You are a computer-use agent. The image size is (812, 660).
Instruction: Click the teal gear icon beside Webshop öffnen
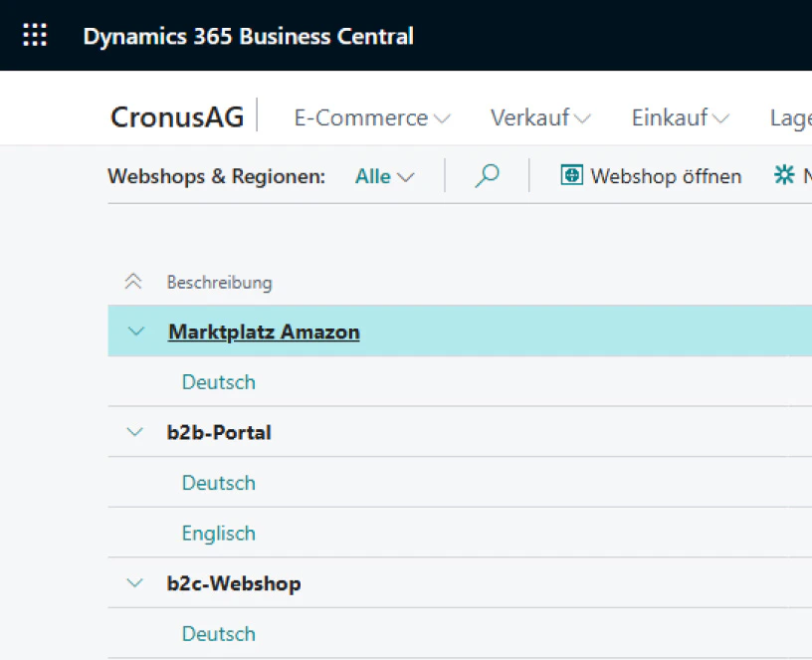pyautogui.click(x=784, y=175)
